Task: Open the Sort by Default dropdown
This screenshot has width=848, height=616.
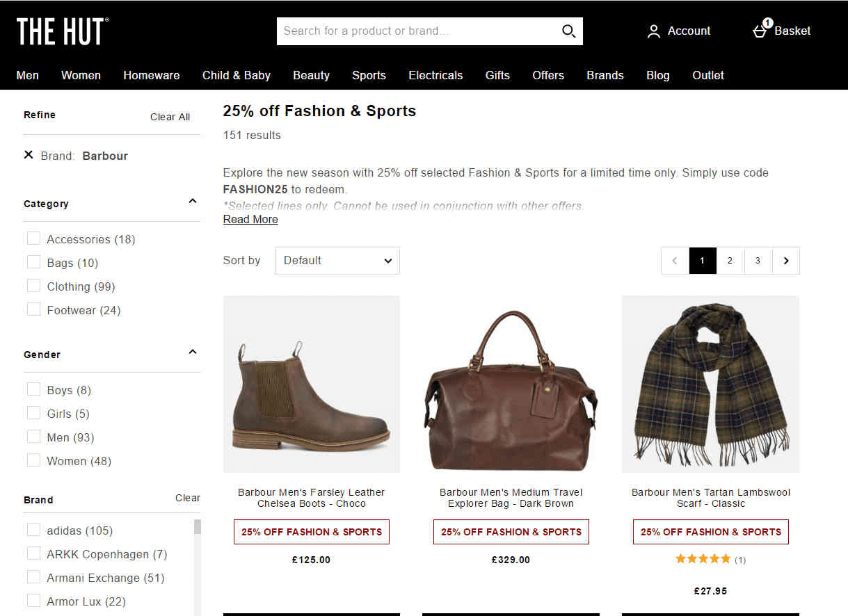Action: pos(337,261)
